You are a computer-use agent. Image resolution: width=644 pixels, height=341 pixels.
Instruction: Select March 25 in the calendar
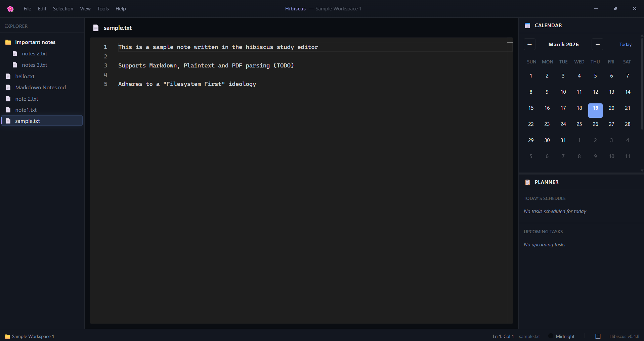(579, 124)
